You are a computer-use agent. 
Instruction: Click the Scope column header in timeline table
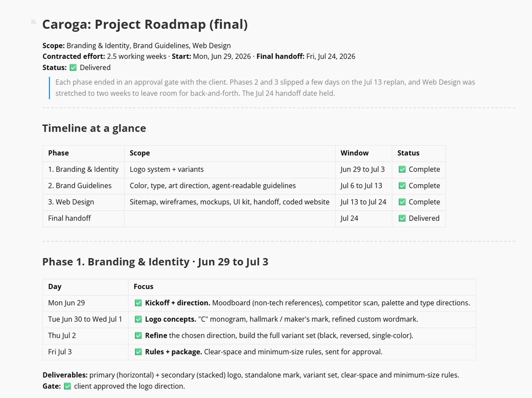coord(230,153)
